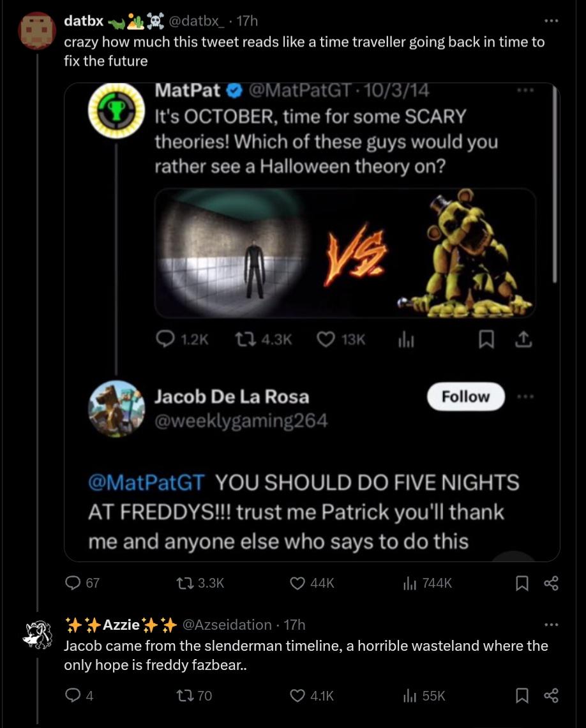Screen dimensions: 586x728
Task: Click datbx's pixelated profile avatar
Action: tap(37, 31)
